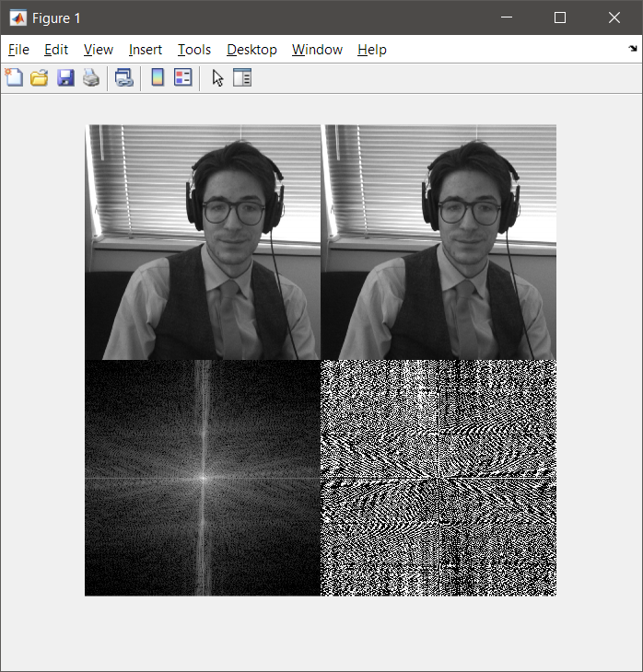Screen dimensions: 643x672
Task: Click the New Figure toolbar icon
Action: pyautogui.click(x=14, y=78)
